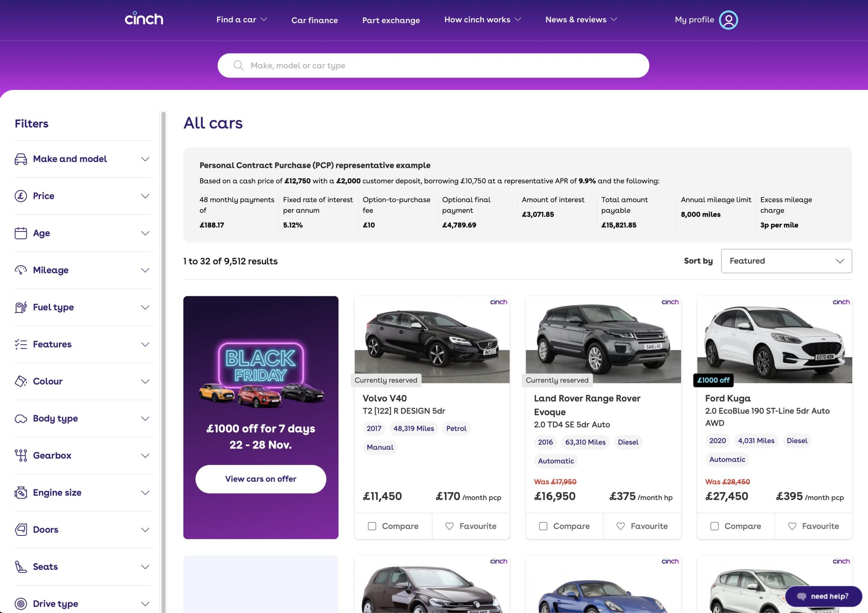Click the Mileage speedometer icon

pos(20,270)
